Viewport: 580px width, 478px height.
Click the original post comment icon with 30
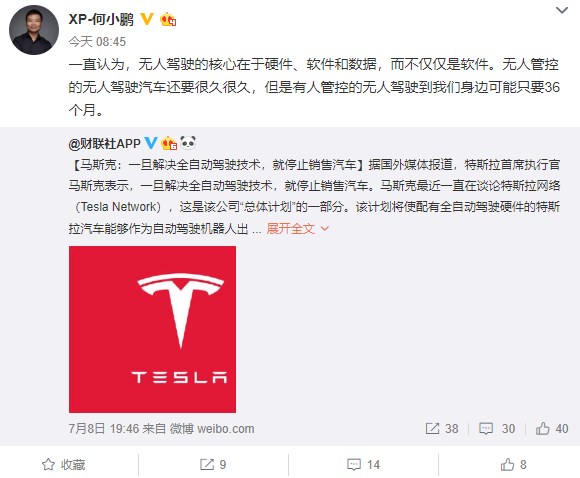pyautogui.click(x=497, y=428)
